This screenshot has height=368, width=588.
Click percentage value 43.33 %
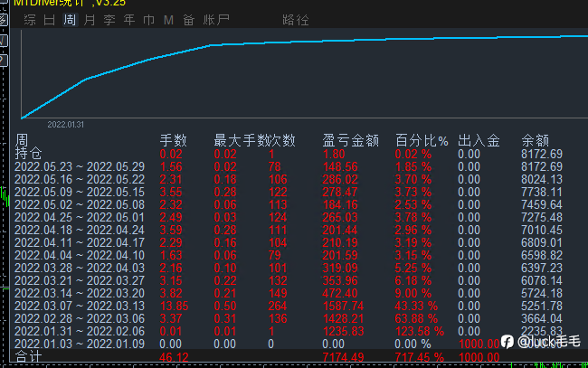[x=416, y=307]
